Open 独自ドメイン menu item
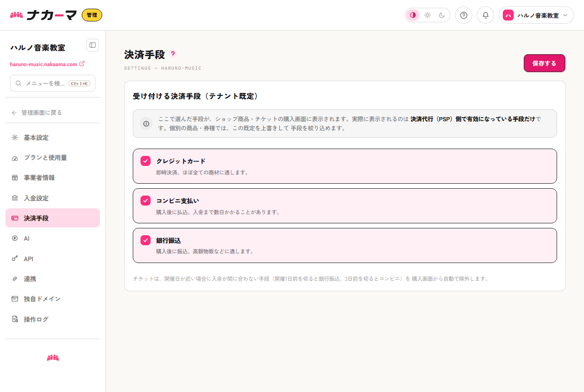This screenshot has width=584, height=392. [52, 299]
